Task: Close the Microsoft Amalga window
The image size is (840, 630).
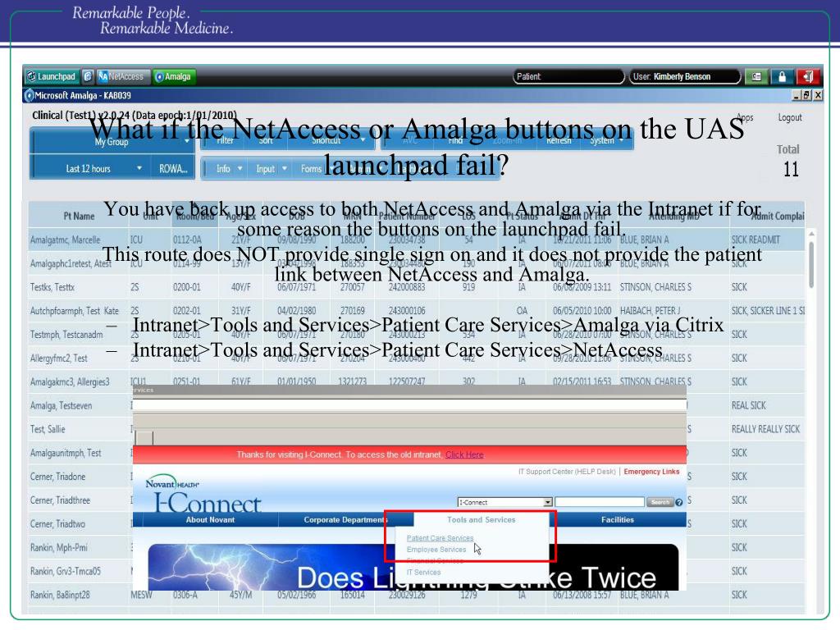Action: [x=818, y=95]
